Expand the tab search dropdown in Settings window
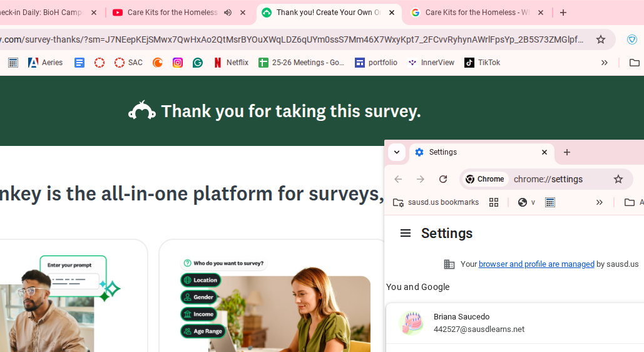644x352 pixels. point(397,152)
